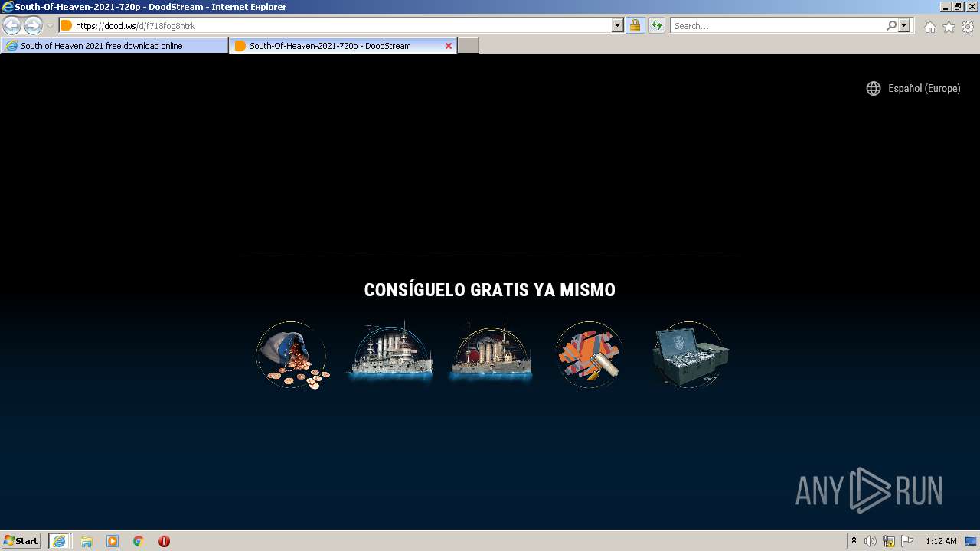
Task: Launch the media player taskbar icon
Action: pos(113,541)
